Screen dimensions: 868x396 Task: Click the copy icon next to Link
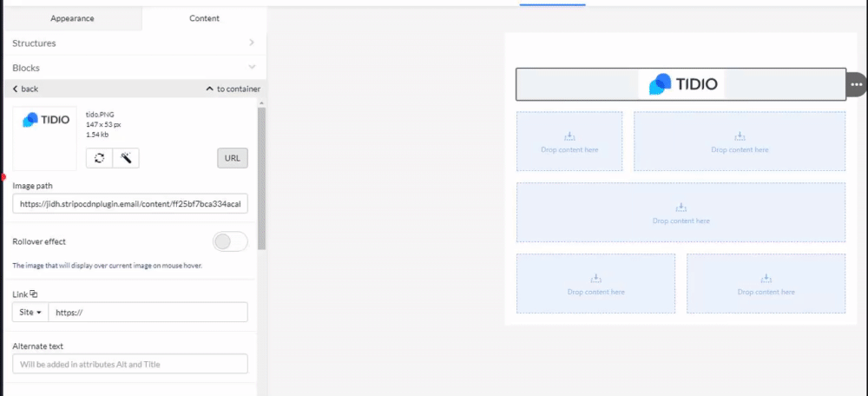34,294
